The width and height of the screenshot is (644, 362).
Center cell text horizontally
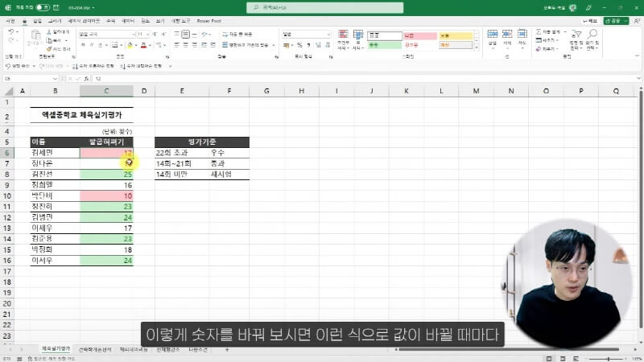pos(186,45)
